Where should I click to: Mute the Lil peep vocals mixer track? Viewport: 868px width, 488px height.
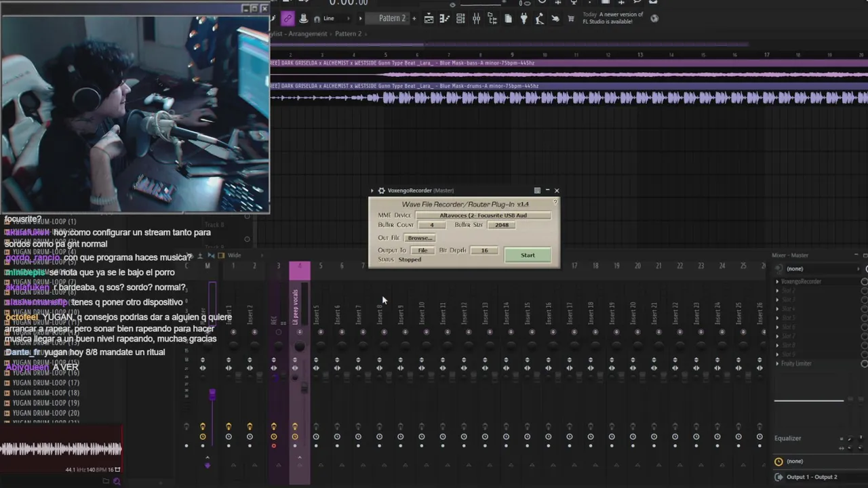pos(299,332)
